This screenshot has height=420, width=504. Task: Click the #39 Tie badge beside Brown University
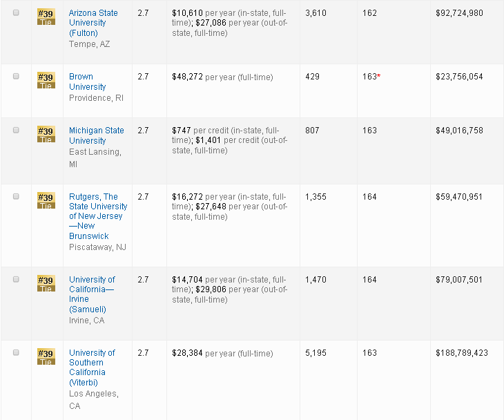(46, 81)
